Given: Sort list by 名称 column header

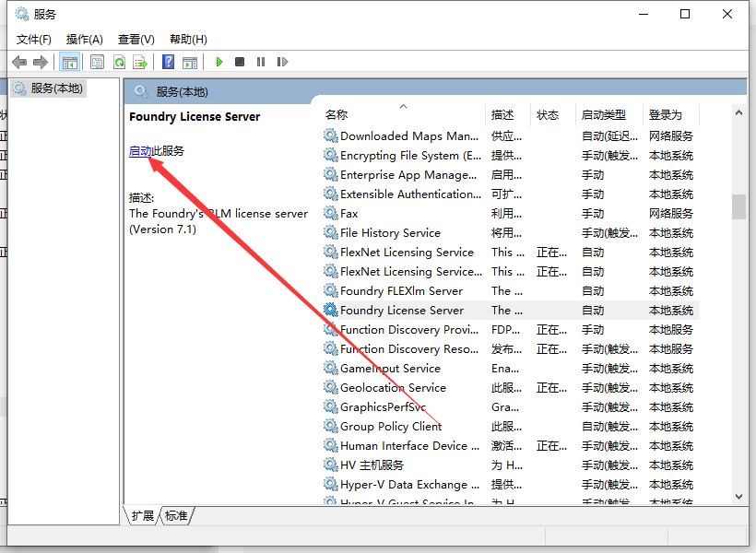Looking at the screenshot, I should pyautogui.click(x=337, y=115).
